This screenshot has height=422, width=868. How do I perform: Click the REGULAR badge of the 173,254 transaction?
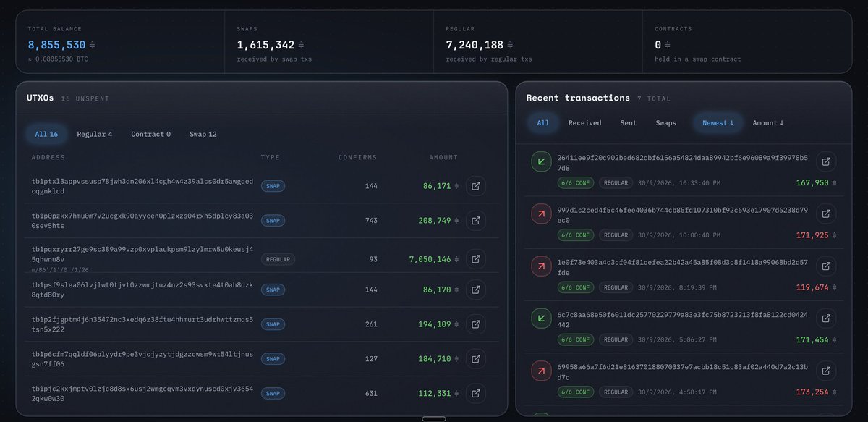(616, 392)
